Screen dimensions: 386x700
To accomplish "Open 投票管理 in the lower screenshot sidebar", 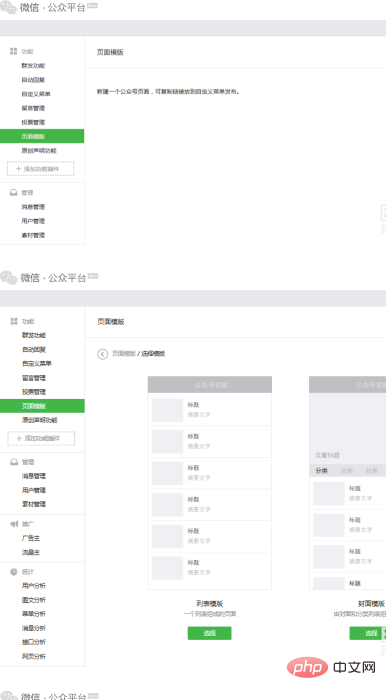I will point(34,392).
